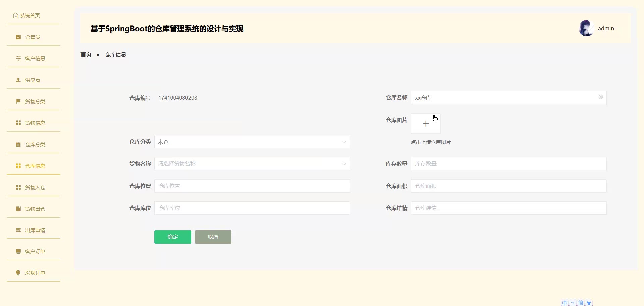644x306 pixels.
Task: Click the green 确定 button
Action: (173, 237)
